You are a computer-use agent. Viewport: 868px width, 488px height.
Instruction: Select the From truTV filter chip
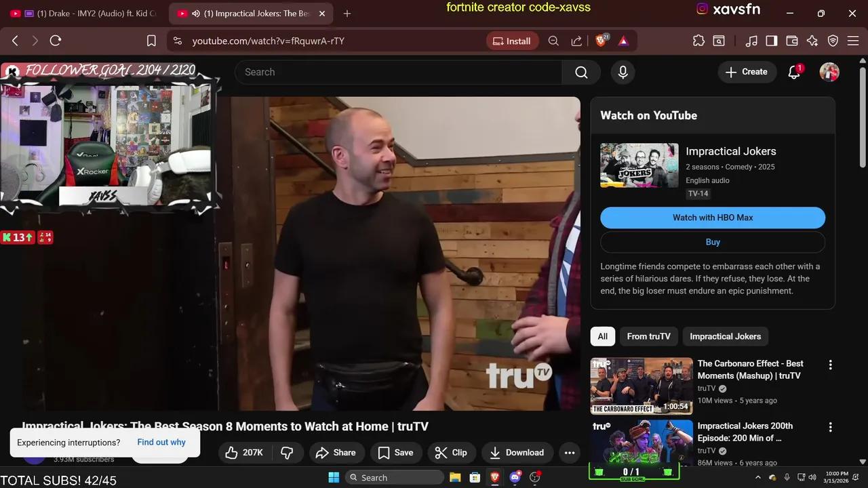pyautogui.click(x=649, y=336)
